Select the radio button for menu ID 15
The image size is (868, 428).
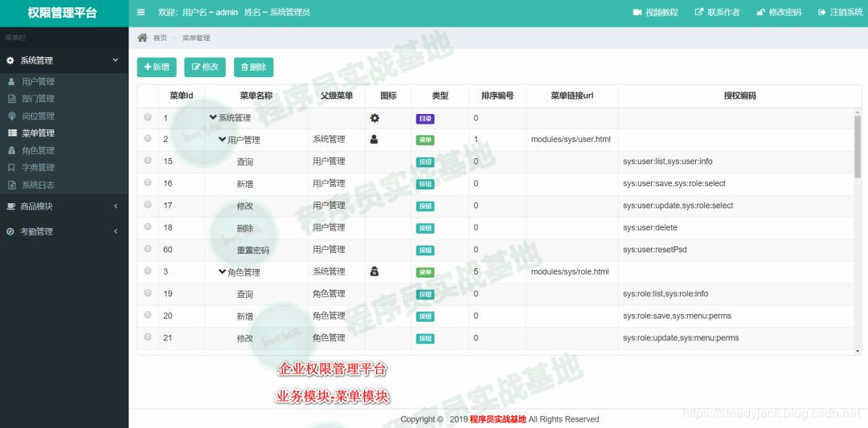(148, 161)
